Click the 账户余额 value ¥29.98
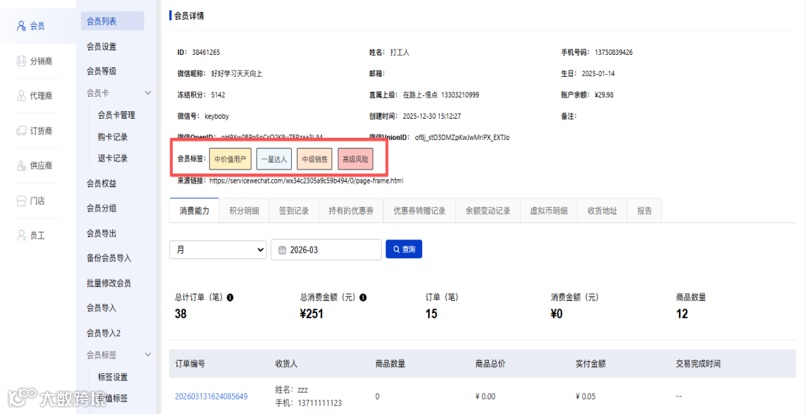This screenshot has height=414, width=806. pyautogui.click(x=603, y=95)
